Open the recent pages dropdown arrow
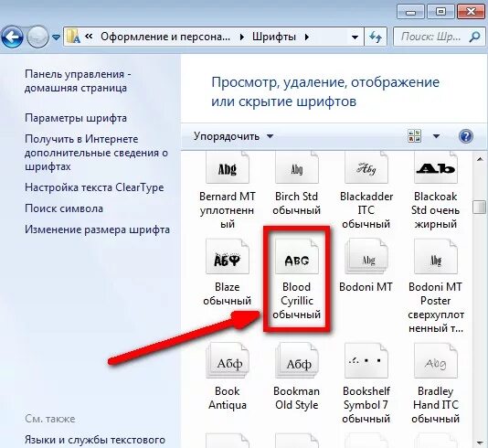488x448 pixels. point(56,37)
